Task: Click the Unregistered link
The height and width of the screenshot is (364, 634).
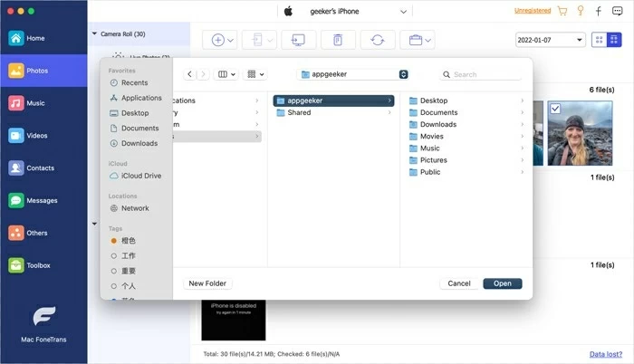Action: pyautogui.click(x=532, y=11)
